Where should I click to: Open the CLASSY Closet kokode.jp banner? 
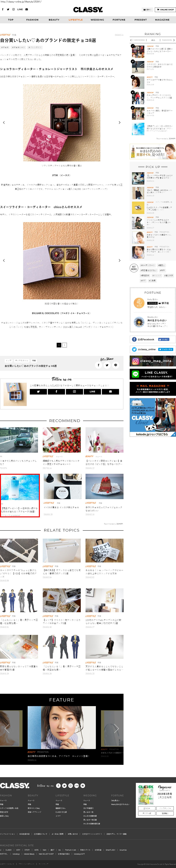click(153, 418)
